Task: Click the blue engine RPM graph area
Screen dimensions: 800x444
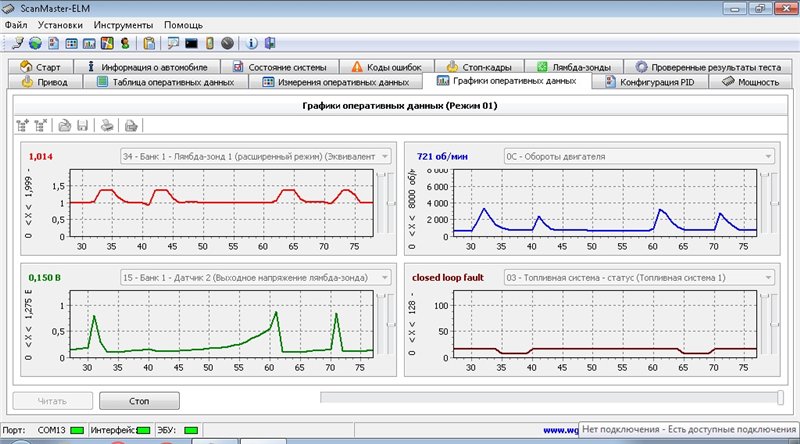Action: 605,203
